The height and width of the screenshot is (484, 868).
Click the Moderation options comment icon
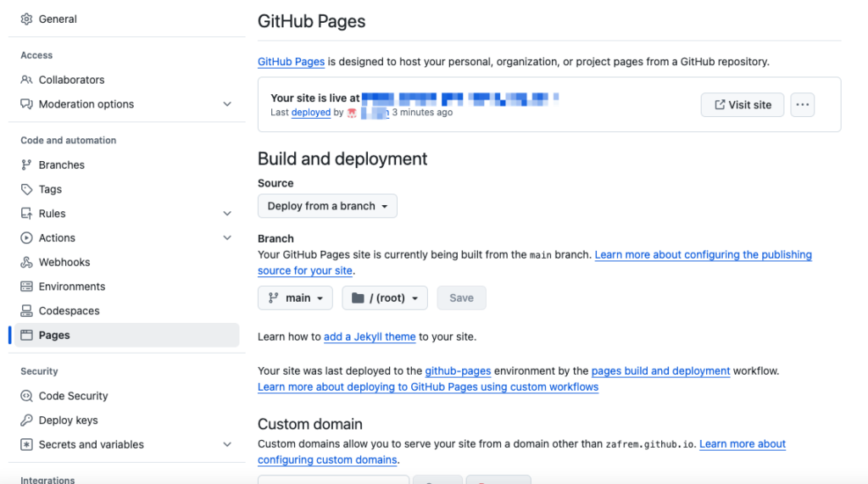tap(26, 104)
